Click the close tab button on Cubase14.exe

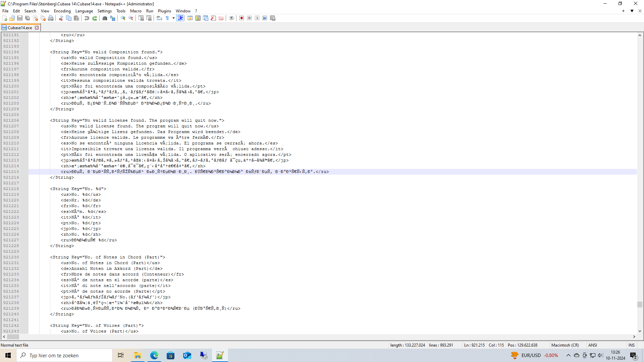pos(37,27)
